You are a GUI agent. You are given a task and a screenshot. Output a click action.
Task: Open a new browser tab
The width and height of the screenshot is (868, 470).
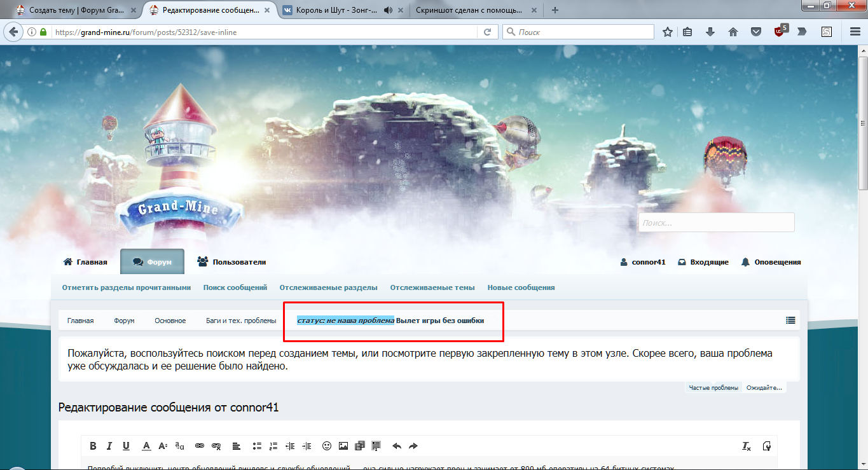pos(555,10)
